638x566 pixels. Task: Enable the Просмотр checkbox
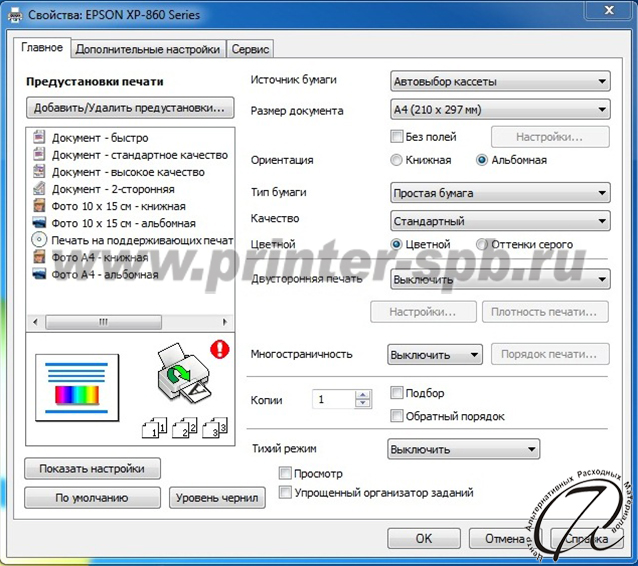point(285,473)
